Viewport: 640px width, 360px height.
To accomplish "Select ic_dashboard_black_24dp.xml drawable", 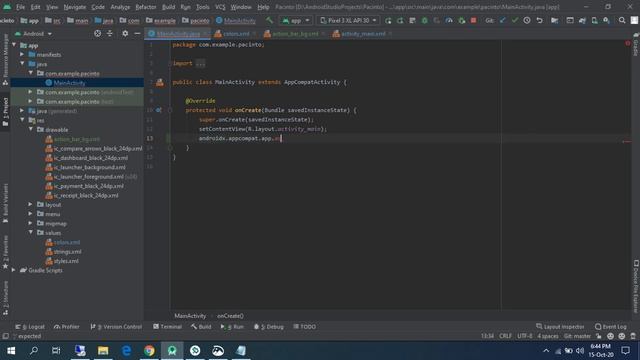I will (x=91, y=158).
